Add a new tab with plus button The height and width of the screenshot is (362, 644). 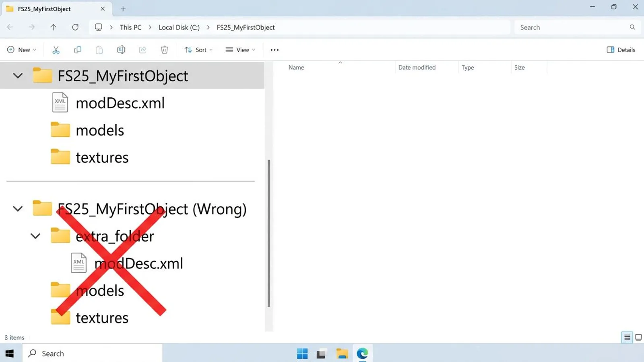pos(123,9)
